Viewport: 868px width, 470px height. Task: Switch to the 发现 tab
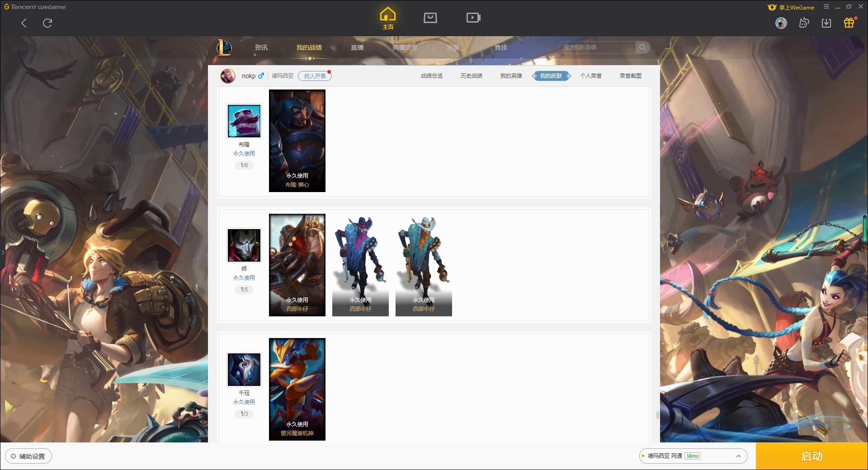coord(453,47)
